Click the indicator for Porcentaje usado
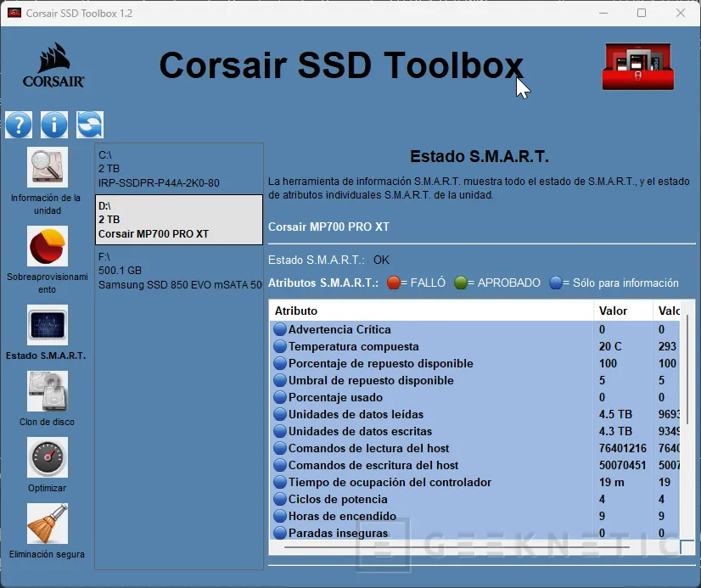 (x=280, y=397)
